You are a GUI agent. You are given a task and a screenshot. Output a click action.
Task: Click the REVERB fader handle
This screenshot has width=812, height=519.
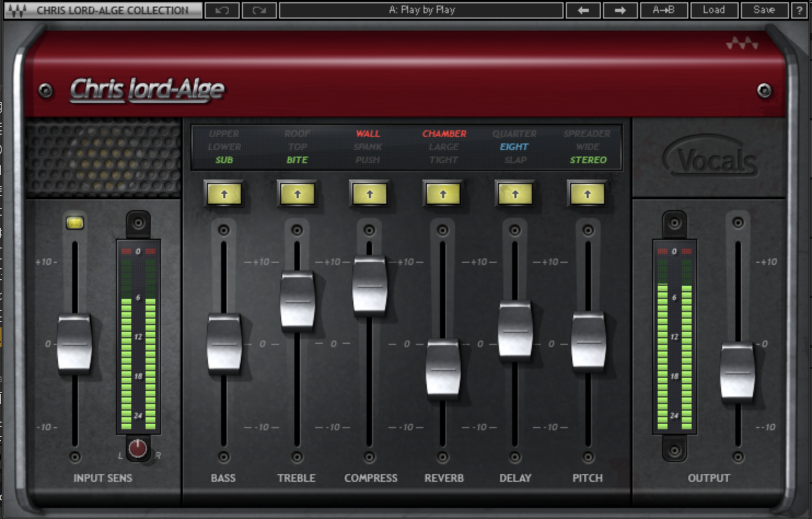click(x=443, y=369)
